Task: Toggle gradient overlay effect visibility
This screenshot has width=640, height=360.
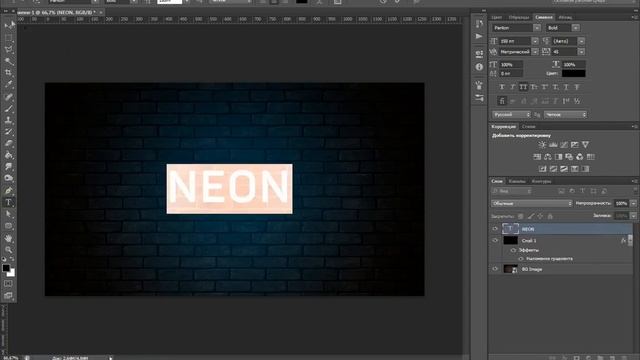Action: point(521,259)
